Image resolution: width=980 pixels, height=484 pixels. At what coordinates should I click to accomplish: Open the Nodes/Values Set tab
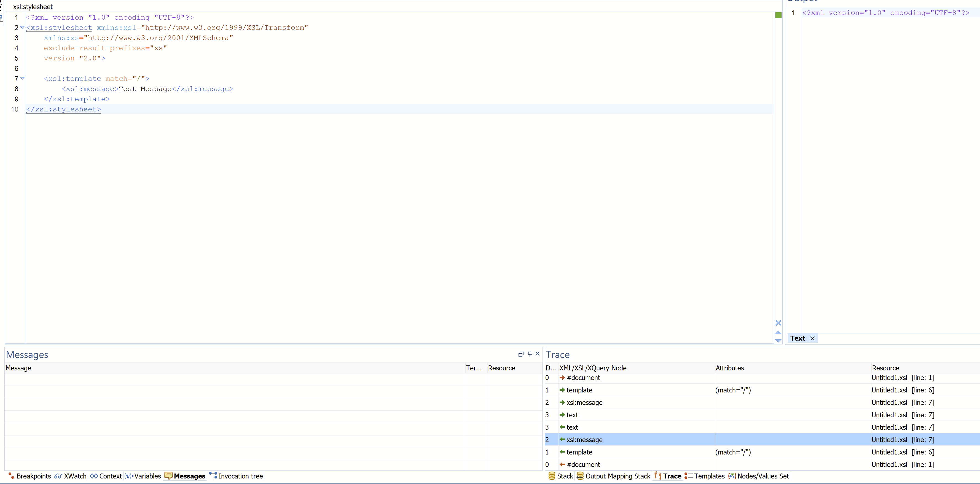click(759, 476)
